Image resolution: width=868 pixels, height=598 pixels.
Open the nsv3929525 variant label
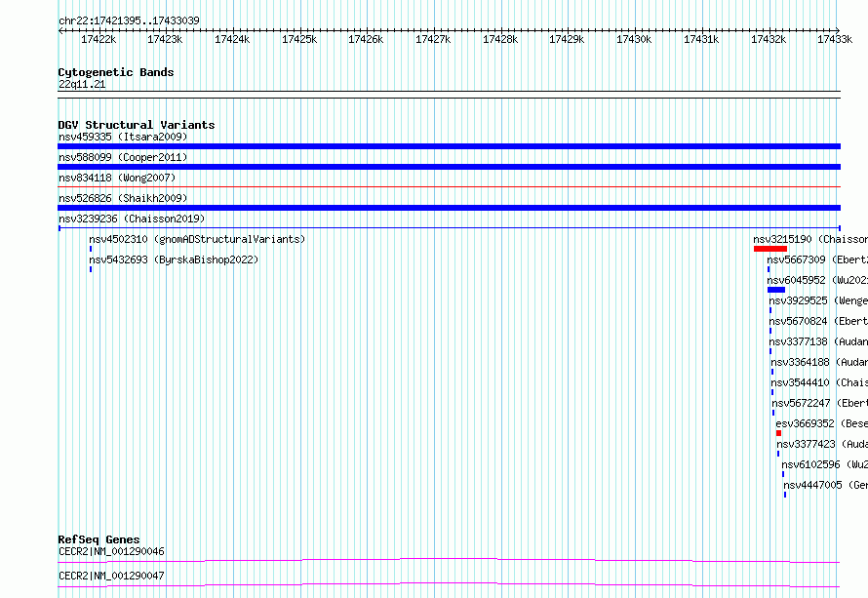tap(818, 300)
